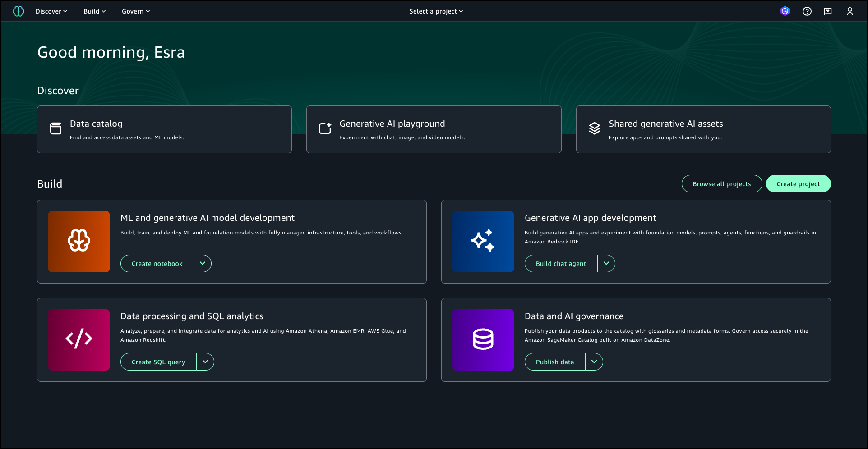
Task: Open the Shared generative AI assets card title
Action: [x=666, y=124]
